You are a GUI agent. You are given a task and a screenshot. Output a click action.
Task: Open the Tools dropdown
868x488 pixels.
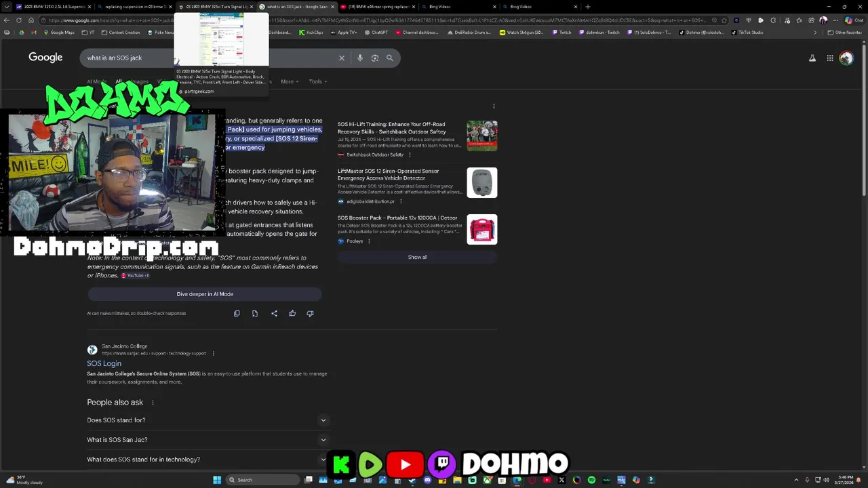click(x=318, y=81)
